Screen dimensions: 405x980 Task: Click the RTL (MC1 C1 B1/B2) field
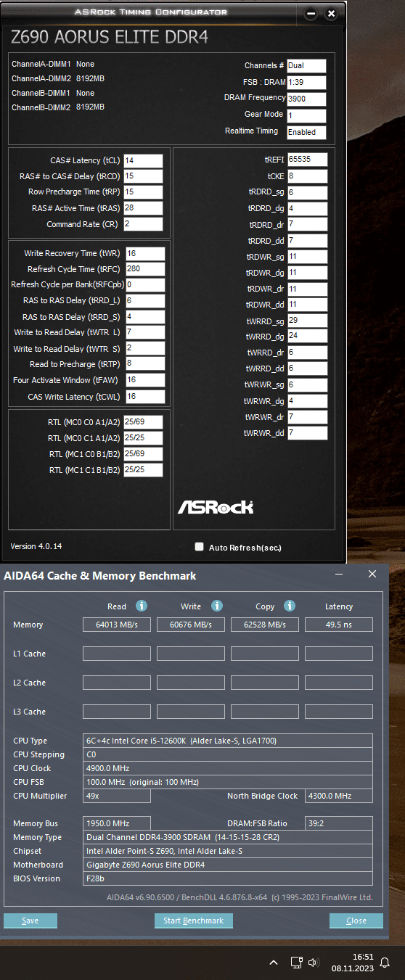[x=143, y=470]
